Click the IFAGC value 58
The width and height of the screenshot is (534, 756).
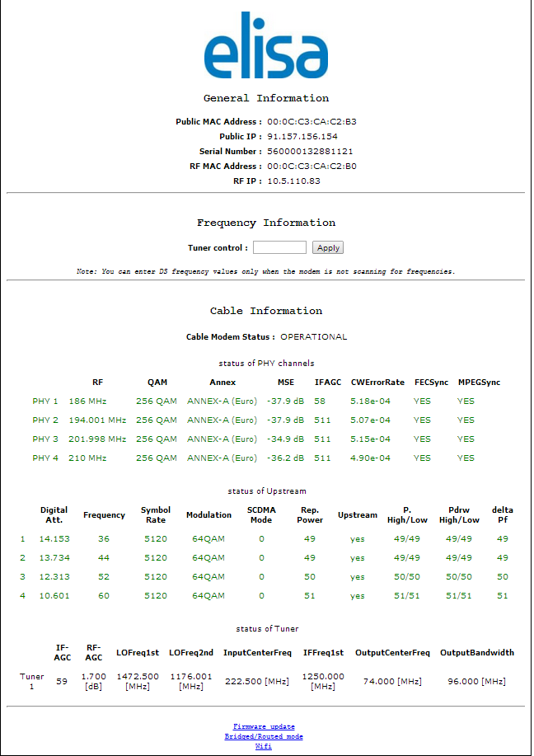click(320, 401)
